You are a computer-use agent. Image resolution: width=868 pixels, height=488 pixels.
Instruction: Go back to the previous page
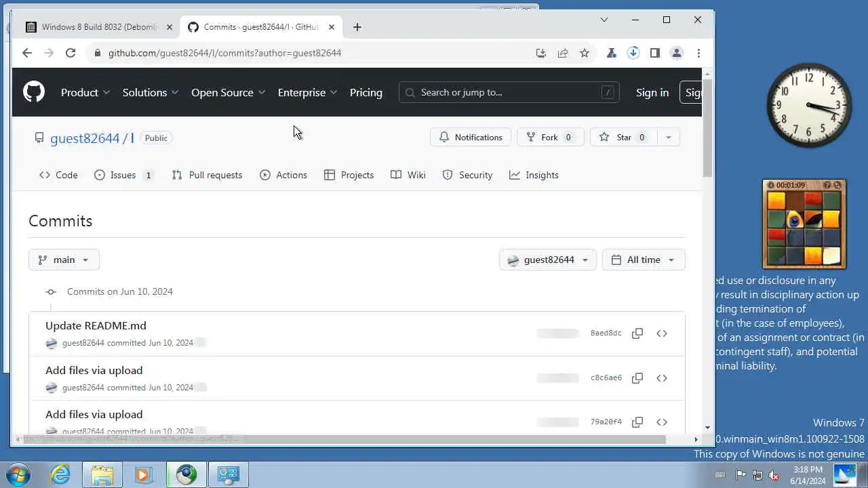pyautogui.click(x=27, y=53)
